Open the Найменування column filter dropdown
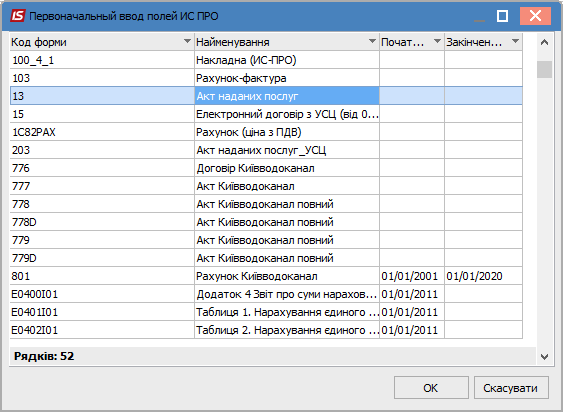The width and height of the screenshot is (563, 412). 372,41
